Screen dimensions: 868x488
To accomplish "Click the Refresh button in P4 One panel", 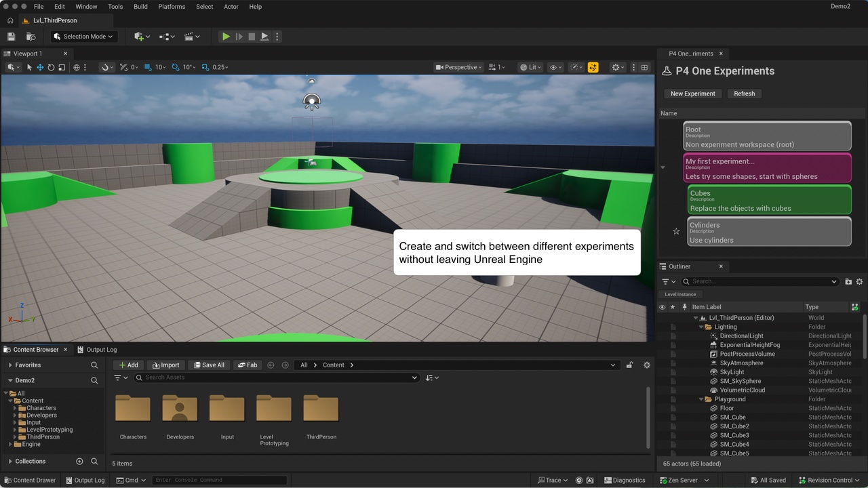I will coord(745,94).
